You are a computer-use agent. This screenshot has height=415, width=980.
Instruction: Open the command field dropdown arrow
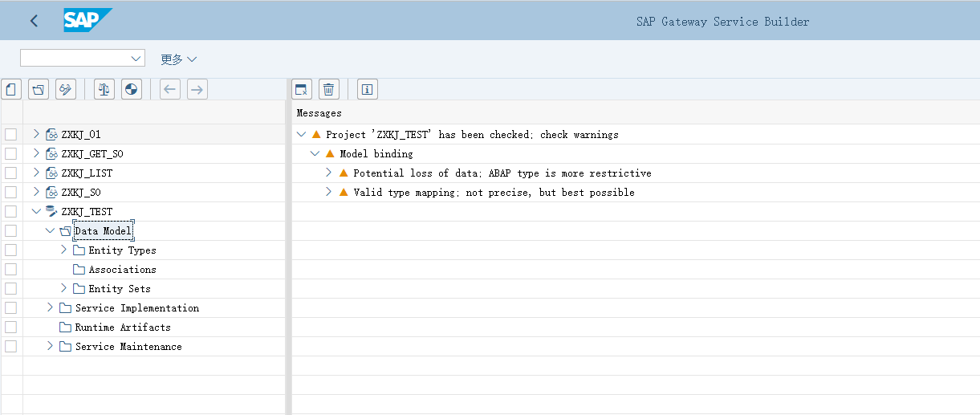pos(136,59)
